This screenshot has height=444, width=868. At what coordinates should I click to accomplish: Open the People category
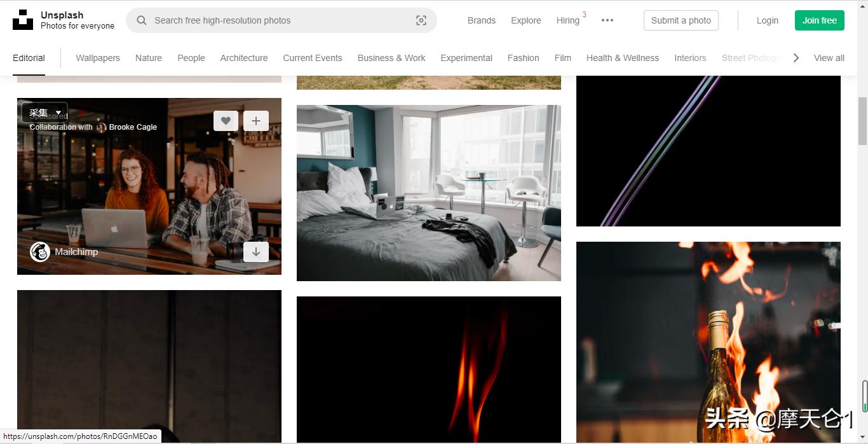pyautogui.click(x=191, y=58)
